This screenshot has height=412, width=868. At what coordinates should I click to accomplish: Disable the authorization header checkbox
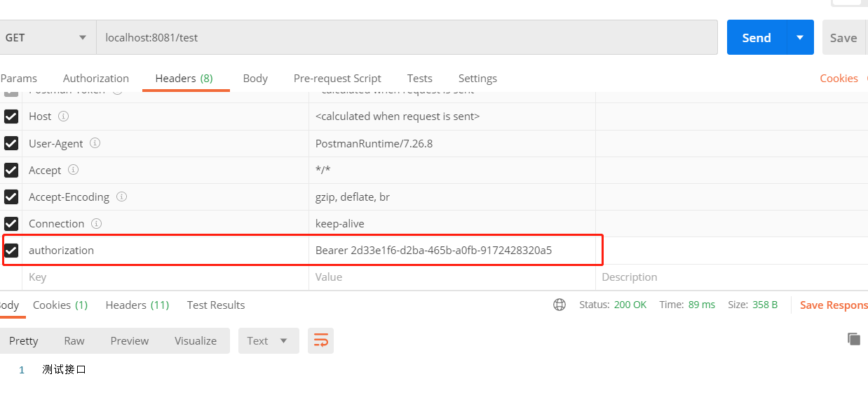11,250
